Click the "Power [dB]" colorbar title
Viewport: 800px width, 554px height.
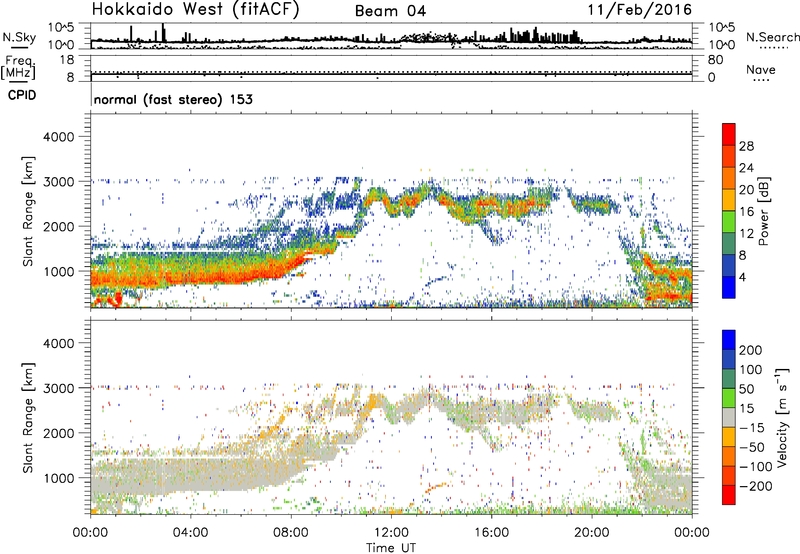764,211
